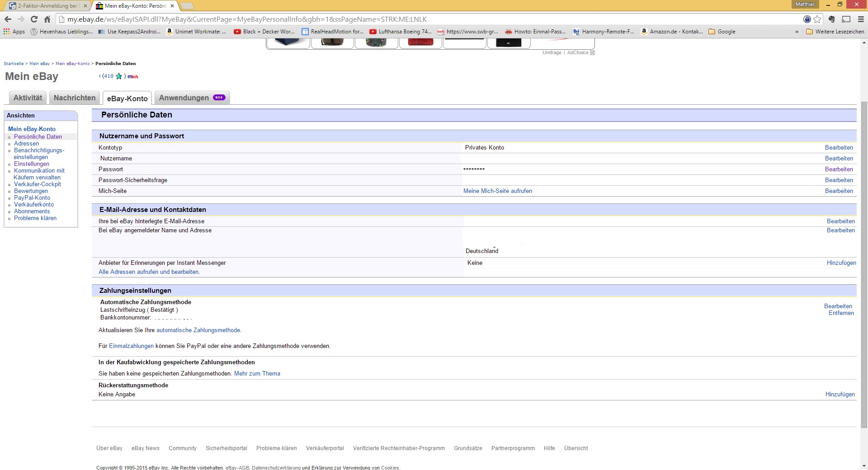Open Alle Adressen aufrufen und bearbeiten
868x470 pixels.
pyautogui.click(x=149, y=272)
